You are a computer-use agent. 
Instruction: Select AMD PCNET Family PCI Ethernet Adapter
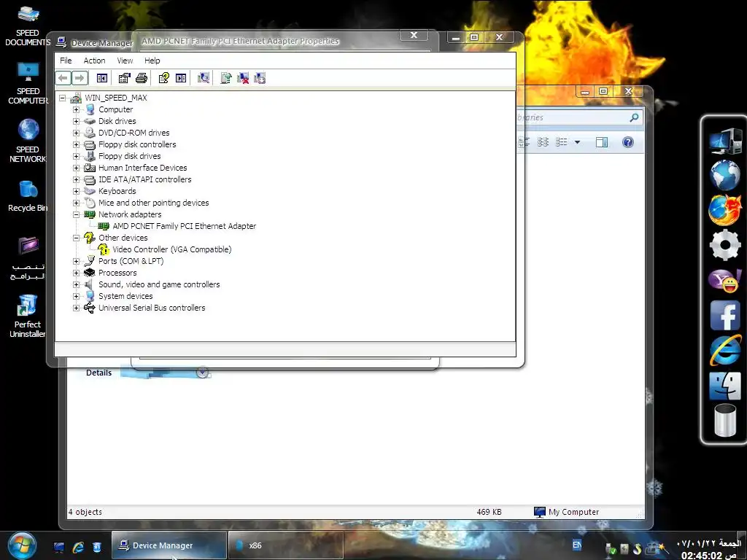(185, 226)
